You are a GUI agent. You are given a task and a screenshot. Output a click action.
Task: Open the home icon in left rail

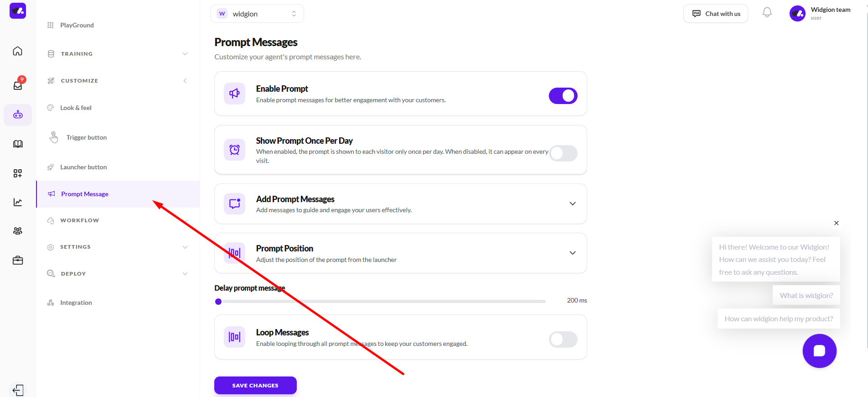17,51
